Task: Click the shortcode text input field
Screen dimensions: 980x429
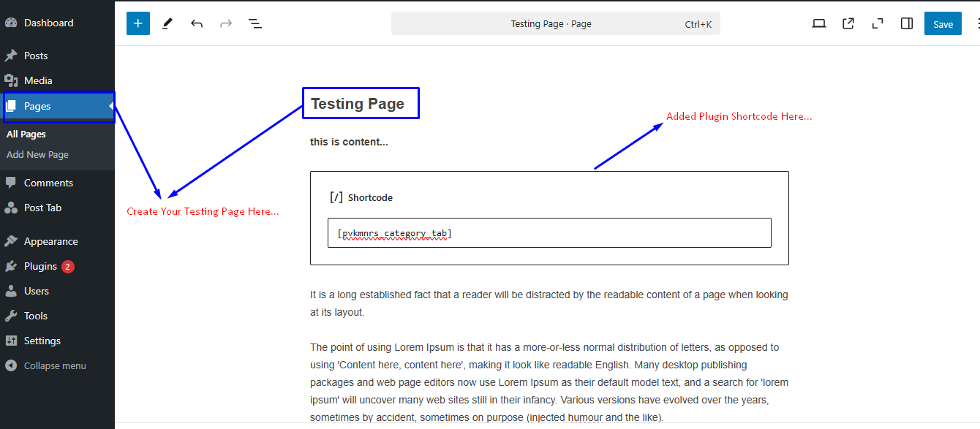Action: [x=549, y=233]
